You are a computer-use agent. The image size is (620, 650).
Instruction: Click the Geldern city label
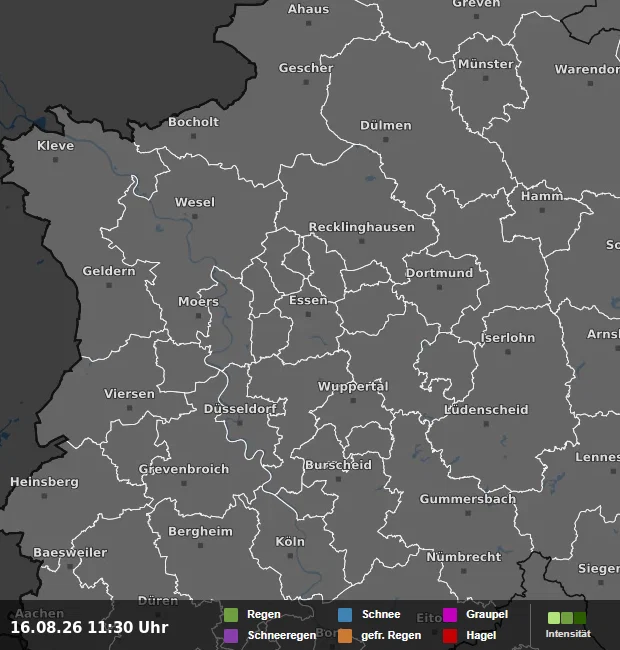coord(109,271)
